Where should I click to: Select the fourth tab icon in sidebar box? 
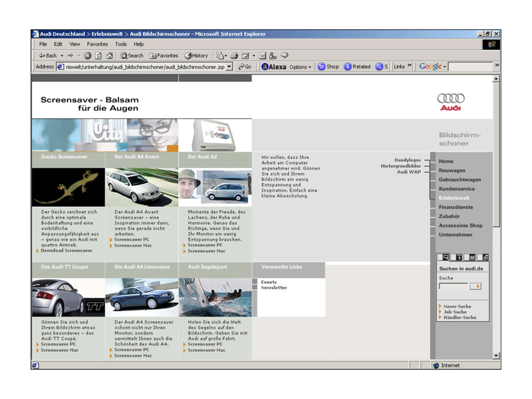coord(485,257)
